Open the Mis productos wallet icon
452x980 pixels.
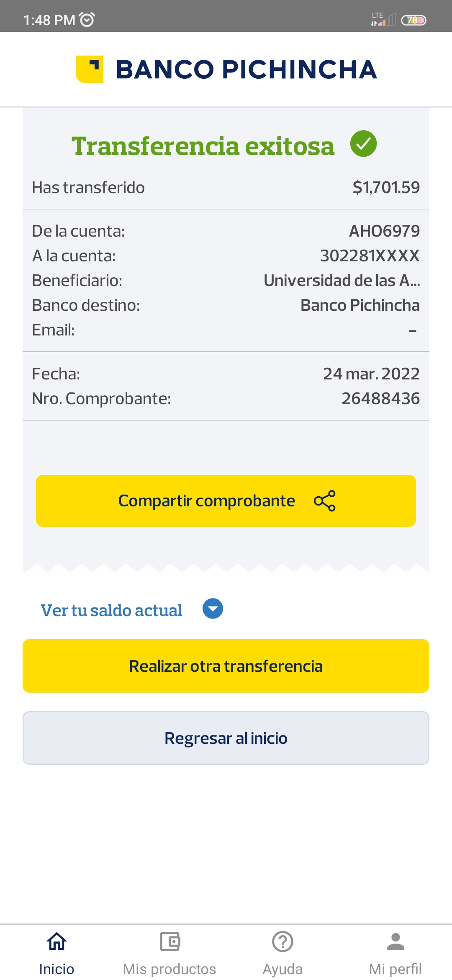pos(169,942)
